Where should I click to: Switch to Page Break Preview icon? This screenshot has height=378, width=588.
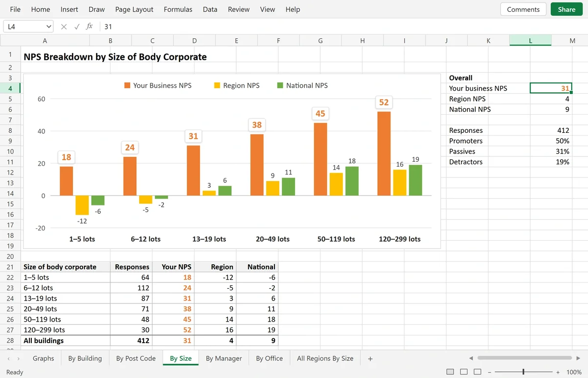click(478, 372)
